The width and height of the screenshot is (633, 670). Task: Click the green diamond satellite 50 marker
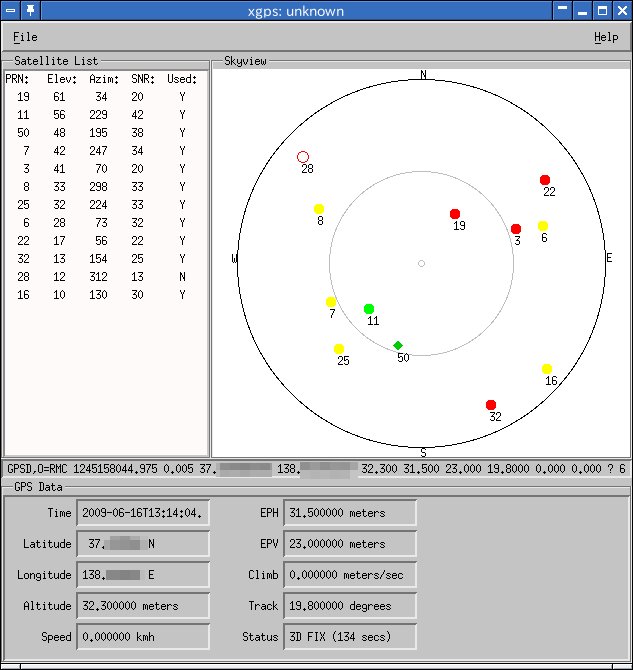pos(398,345)
